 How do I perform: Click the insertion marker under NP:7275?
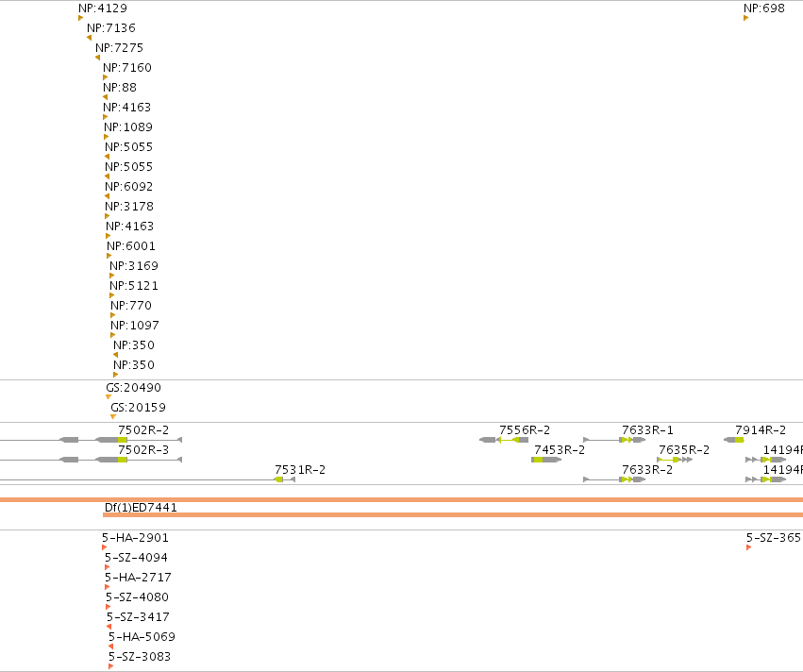tap(97, 58)
